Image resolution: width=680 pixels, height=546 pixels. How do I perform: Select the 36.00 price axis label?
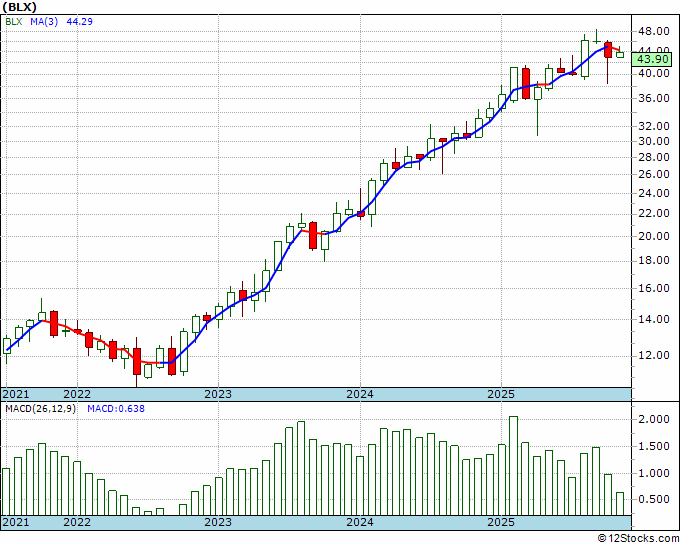click(654, 98)
